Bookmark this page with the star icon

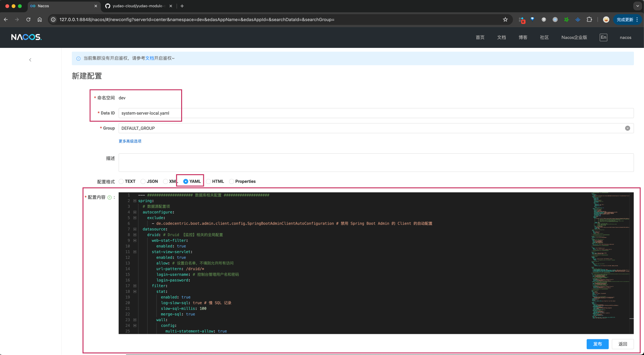coord(505,20)
